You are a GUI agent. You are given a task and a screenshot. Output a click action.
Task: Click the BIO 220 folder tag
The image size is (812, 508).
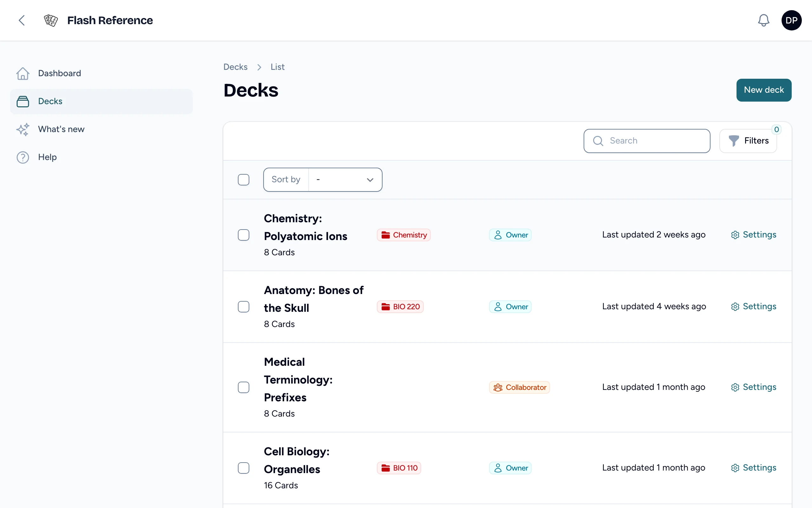click(400, 307)
